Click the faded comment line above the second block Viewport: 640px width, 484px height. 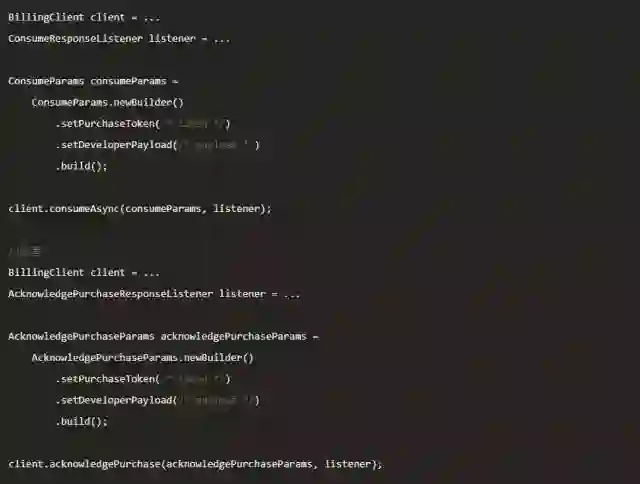[x=24, y=251]
